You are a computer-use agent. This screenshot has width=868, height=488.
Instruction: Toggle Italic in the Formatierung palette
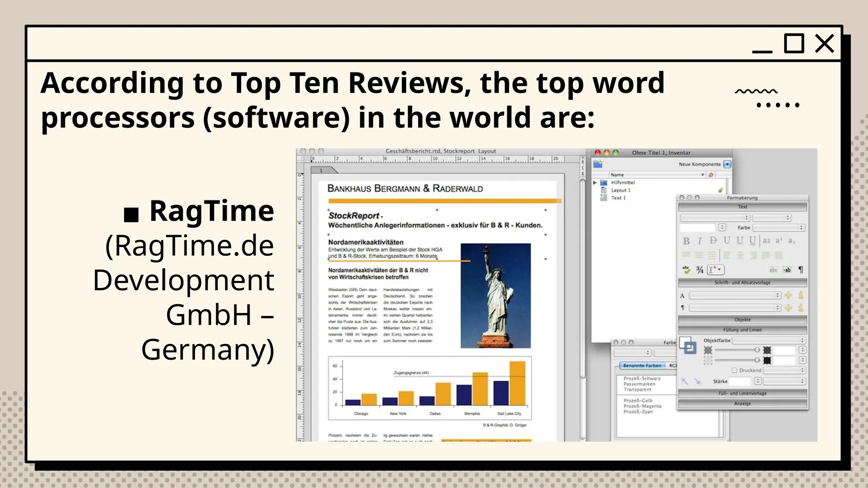(x=700, y=241)
